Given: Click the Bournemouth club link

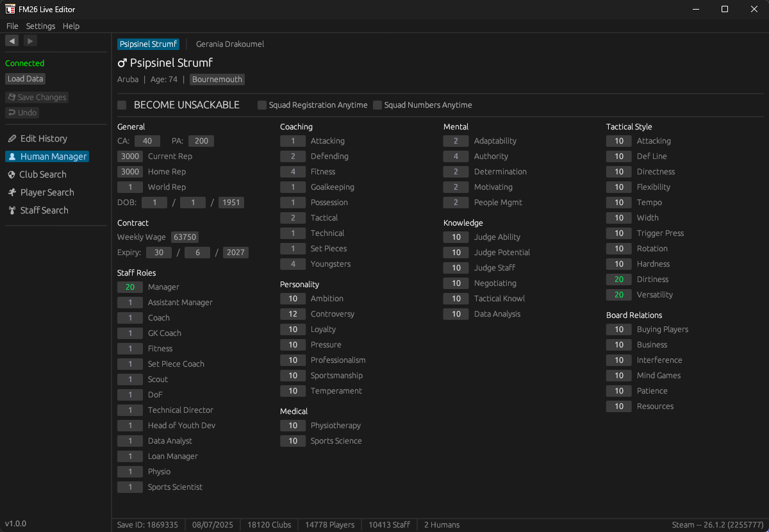Looking at the screenshot, I should click(217, 79).
